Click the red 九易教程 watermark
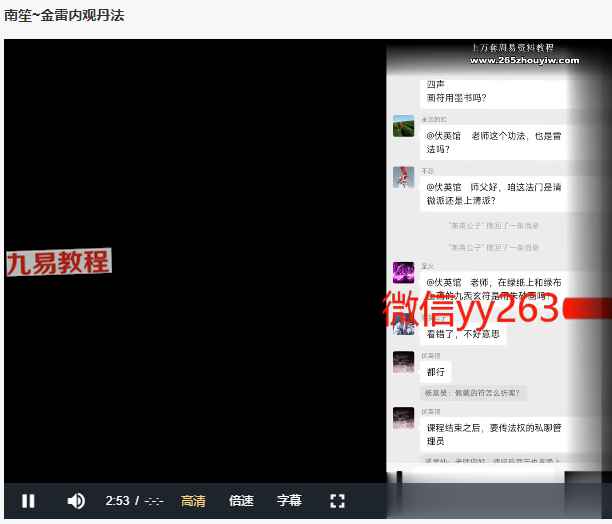Viewport: 612px width, 524px height. [58, 262]
